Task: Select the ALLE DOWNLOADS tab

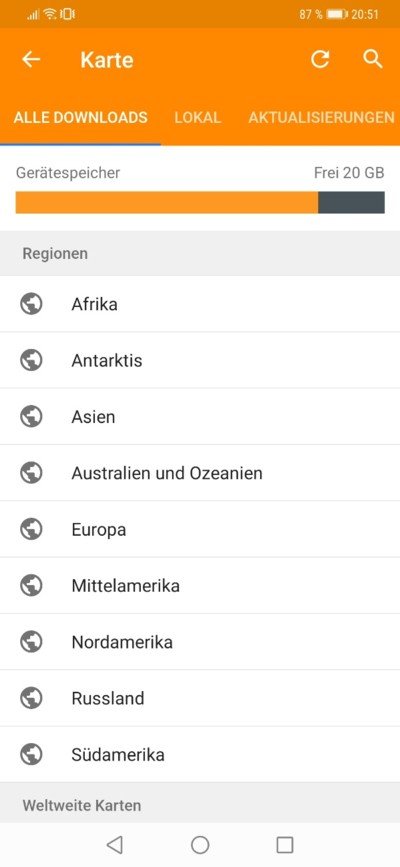Action: pyautogui.click(x=80, y=118)
